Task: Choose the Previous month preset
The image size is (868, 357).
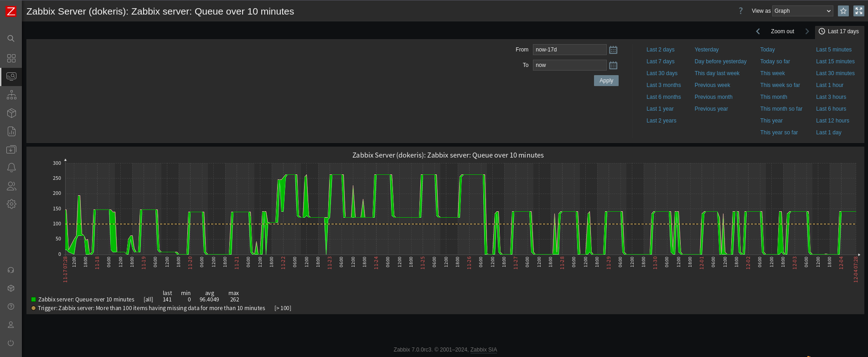Action: (x=713, y=97)
